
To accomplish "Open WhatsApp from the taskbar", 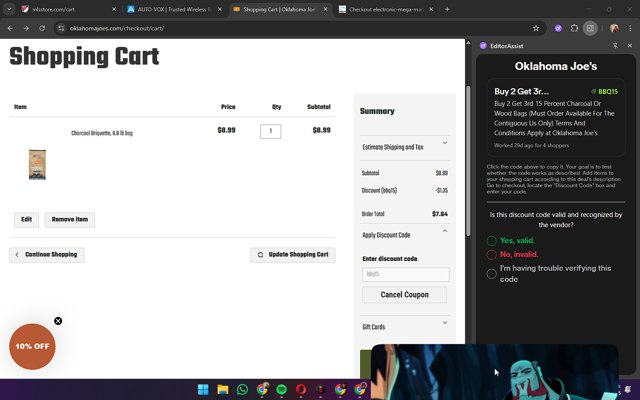I will click(242, 389).
